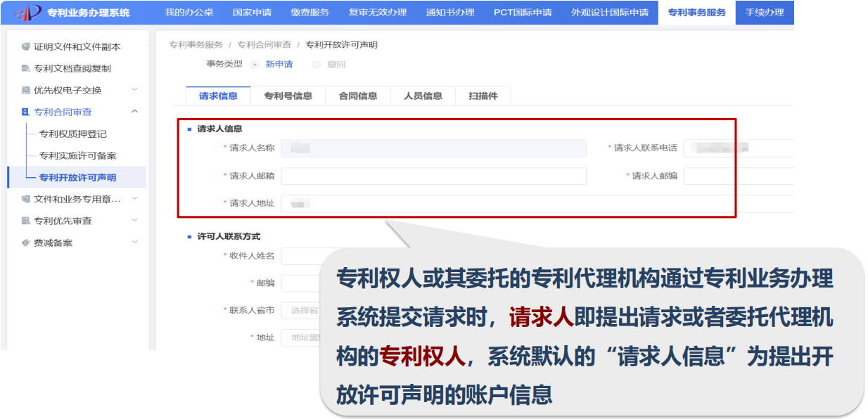The image size is (868, 419).
Task: Switch to the 专利号信息 tab
Action: pos(288,96)
